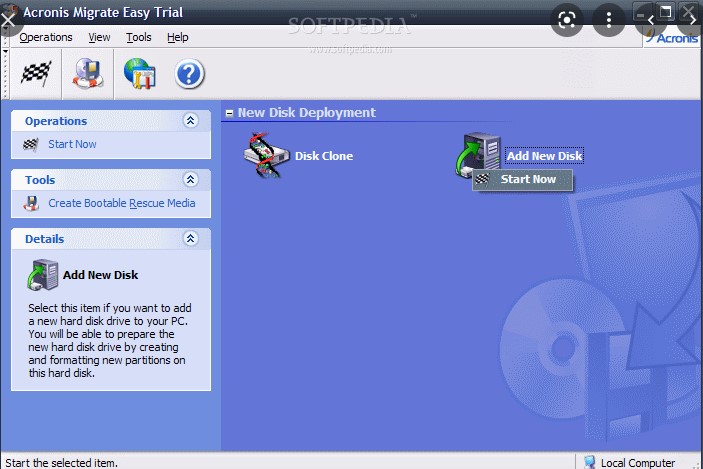Click the Local Computer icon in the status bar
This screenshot has height=469, width=703.
click(590, 462)
